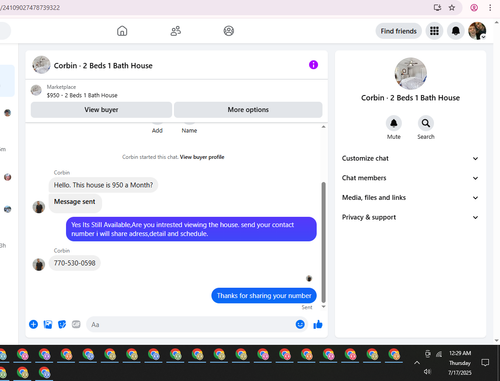Open account profile picture menu
The image size is (500, 381).
[477, 31]
